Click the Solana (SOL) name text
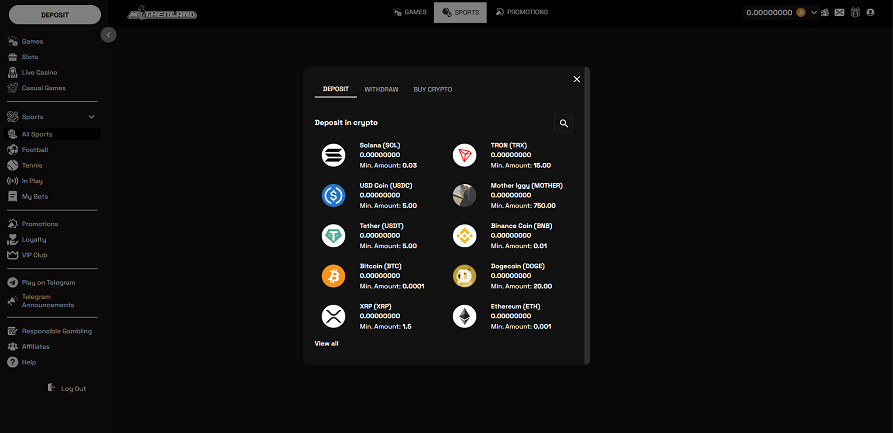The height and width of the screenshot is (433, 893). coord(380,145)
